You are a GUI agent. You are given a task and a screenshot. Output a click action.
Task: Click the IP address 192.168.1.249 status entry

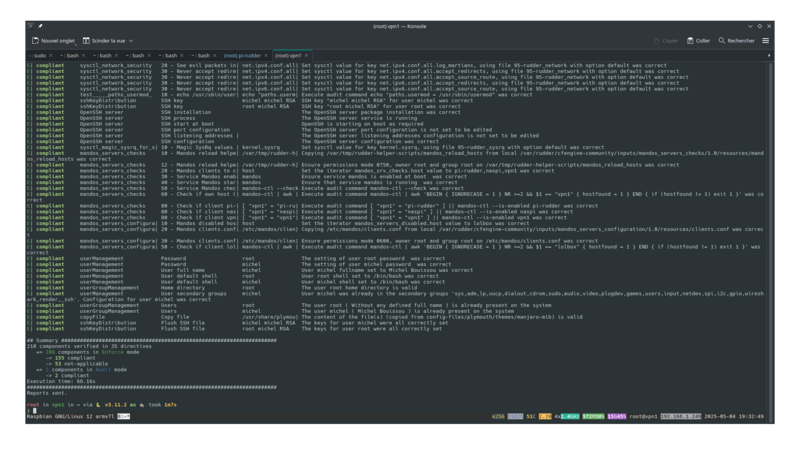coord(681,417)
